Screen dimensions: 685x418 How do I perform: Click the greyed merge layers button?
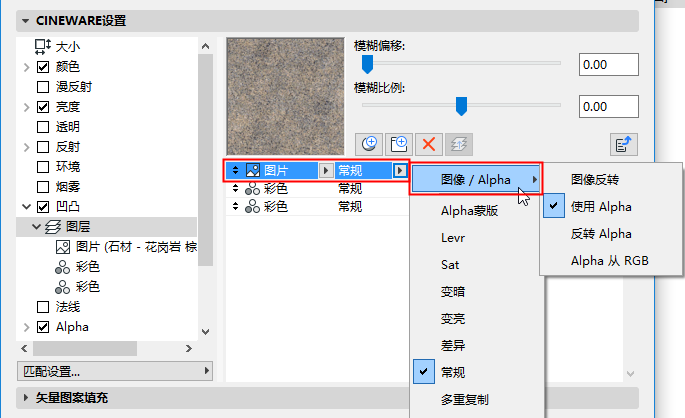click(459, 144)
